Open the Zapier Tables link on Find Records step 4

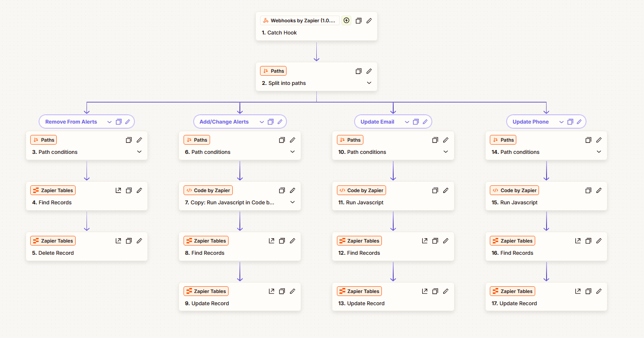click(x=118, y=190)
